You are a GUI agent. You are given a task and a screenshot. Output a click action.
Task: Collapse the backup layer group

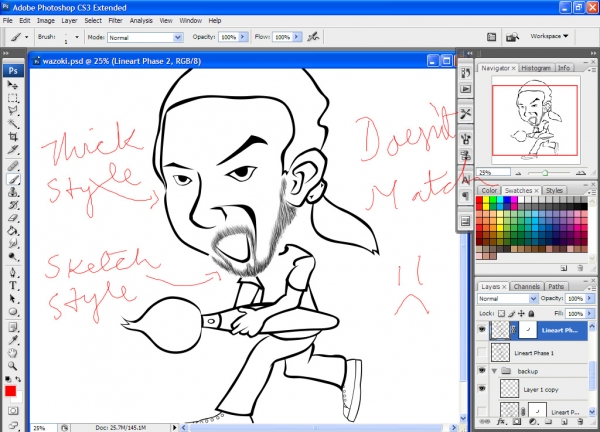[494, 371]
